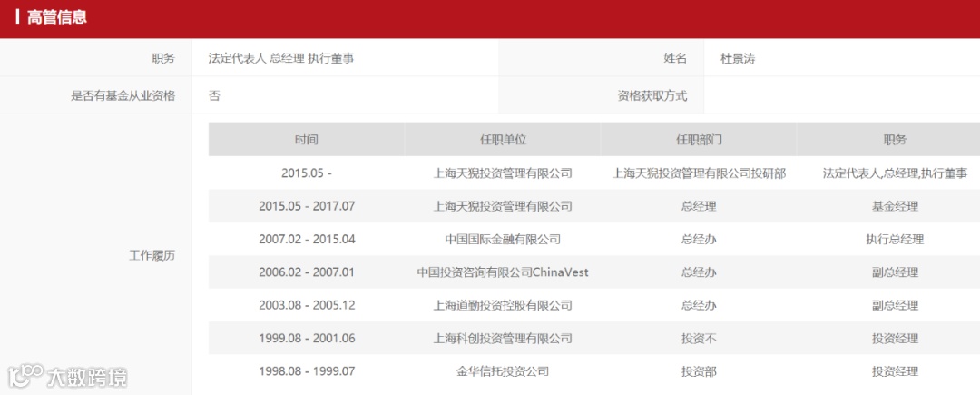The width and height of the screenshot is (980, 395).
Task: Select the date cell 2007.02 - 2015.04
Action: coord(307,240)
